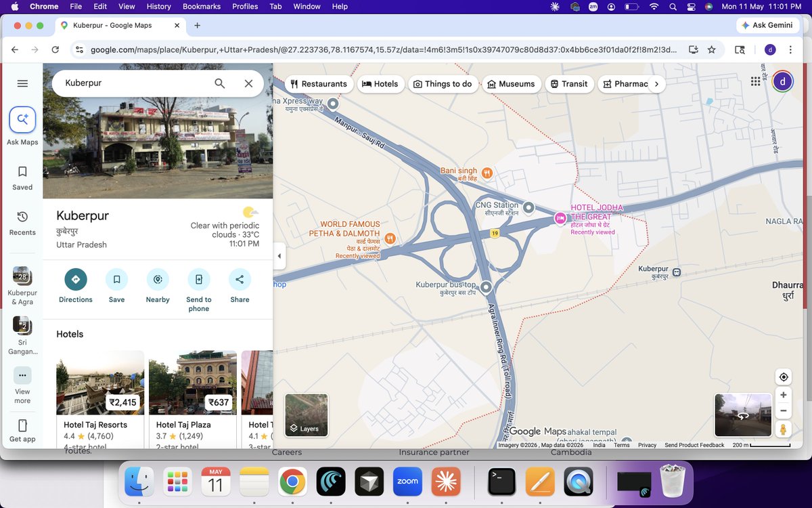Click CNG Station marker
The width and height of the screenshot is (812, 508).
[x=529, y=207]
